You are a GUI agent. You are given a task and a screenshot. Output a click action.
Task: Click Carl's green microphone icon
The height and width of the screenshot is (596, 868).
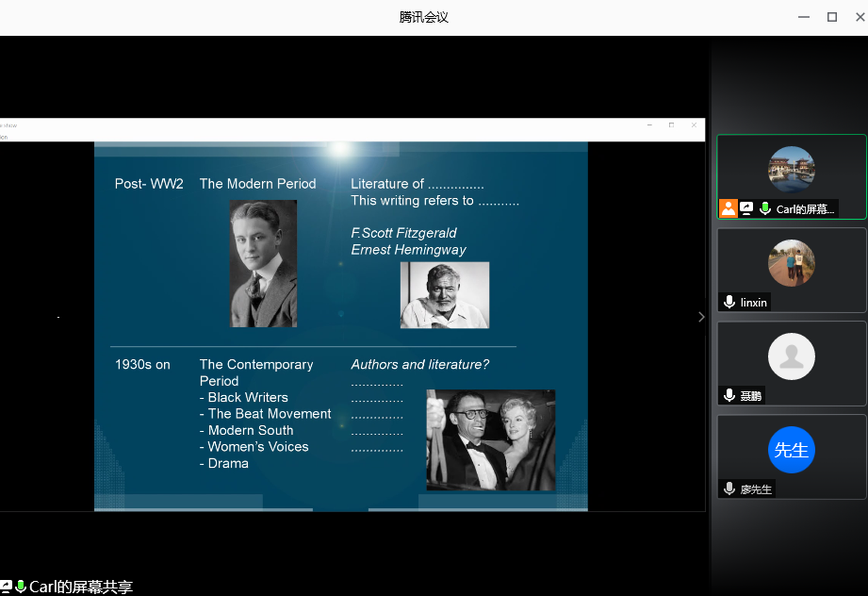click(x=764, y=209)
